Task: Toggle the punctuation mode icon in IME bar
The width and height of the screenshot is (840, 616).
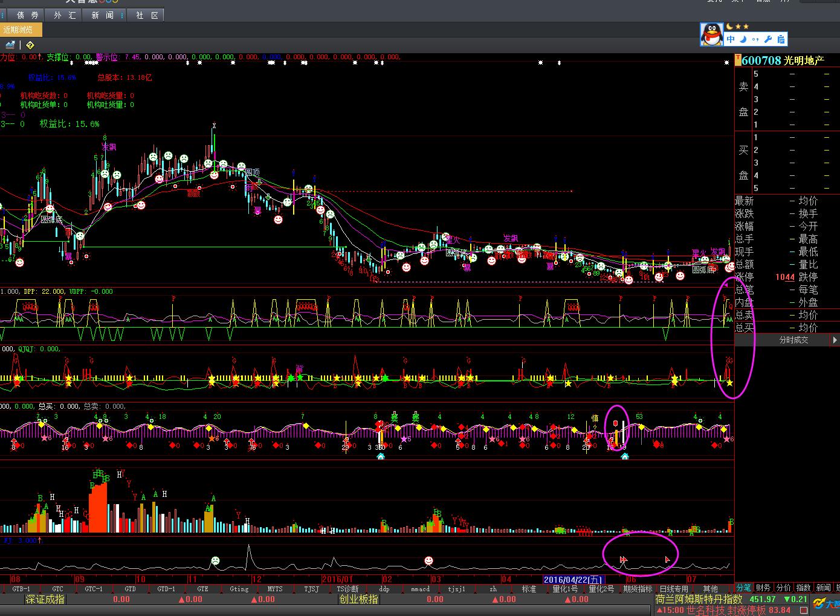Action: click(x=755, y=40)
